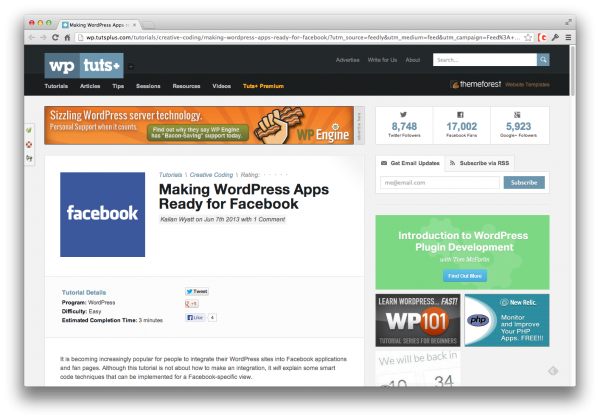Image resolution: width=600 pixels, height=420 pixels.
Task: Click the Tutorials breadcrumb link
Action: (170, 175)
